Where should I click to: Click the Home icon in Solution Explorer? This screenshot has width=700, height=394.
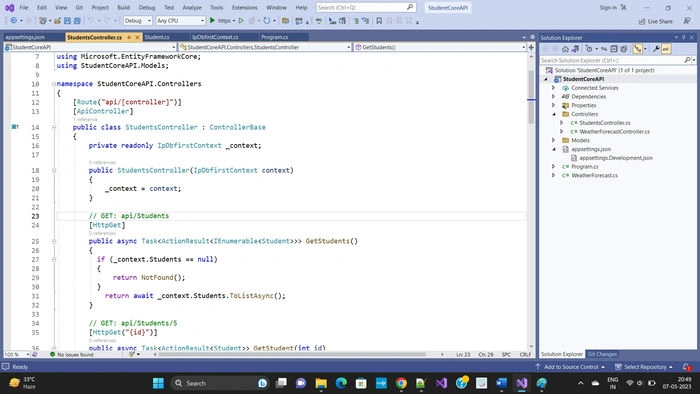tap(565, 49)
